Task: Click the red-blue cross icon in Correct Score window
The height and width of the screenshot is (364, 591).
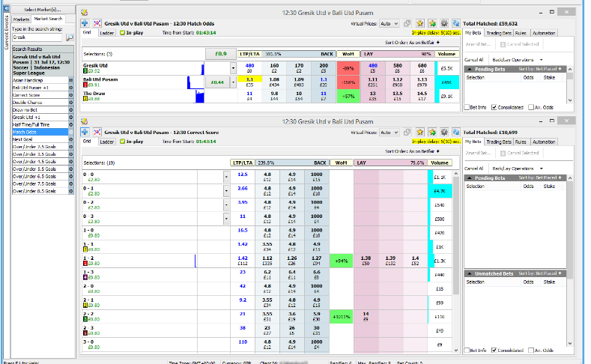Action: point(97,133)
